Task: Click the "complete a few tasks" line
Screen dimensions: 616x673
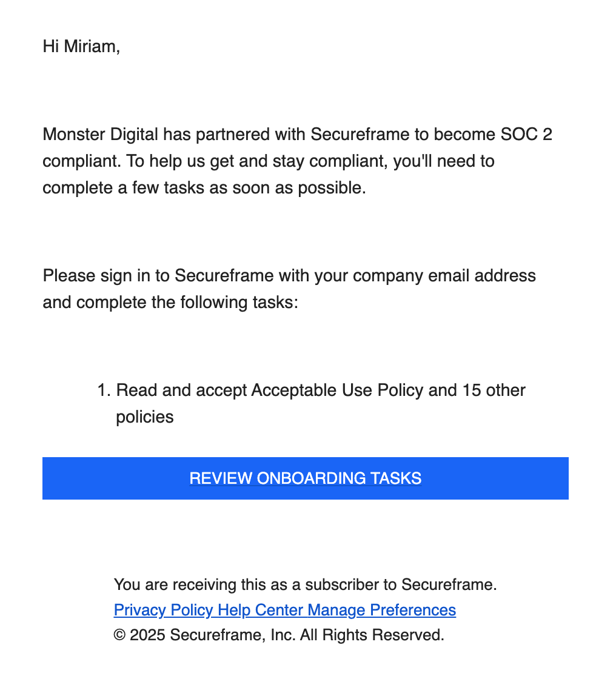Action: [204, 188]
